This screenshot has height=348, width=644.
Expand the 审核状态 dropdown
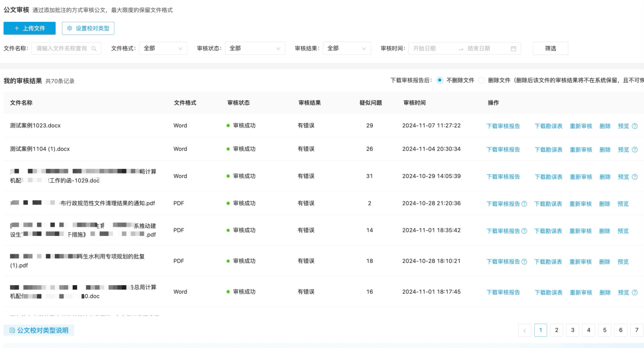pyautogui.click(x=255, y=48)
